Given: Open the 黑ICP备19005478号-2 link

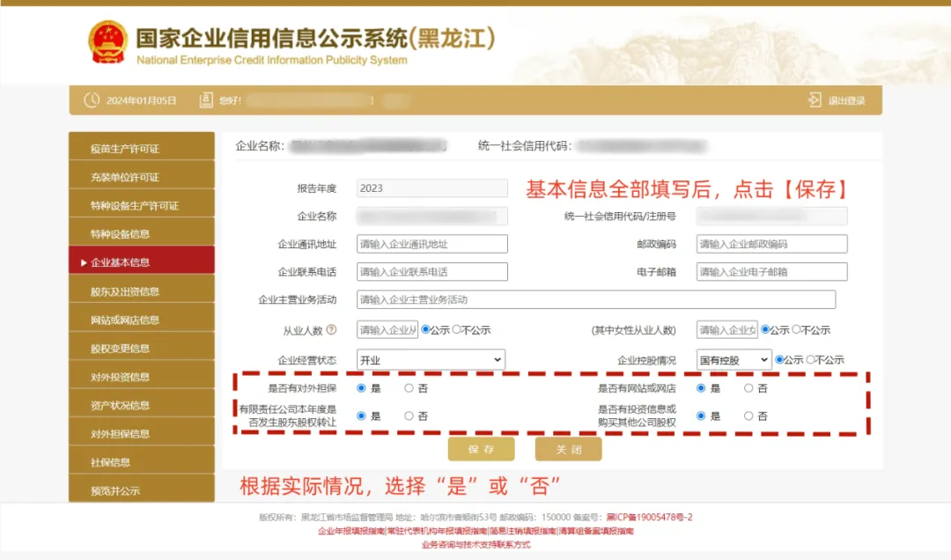Looking at the screenshot, I should point(650,518).
